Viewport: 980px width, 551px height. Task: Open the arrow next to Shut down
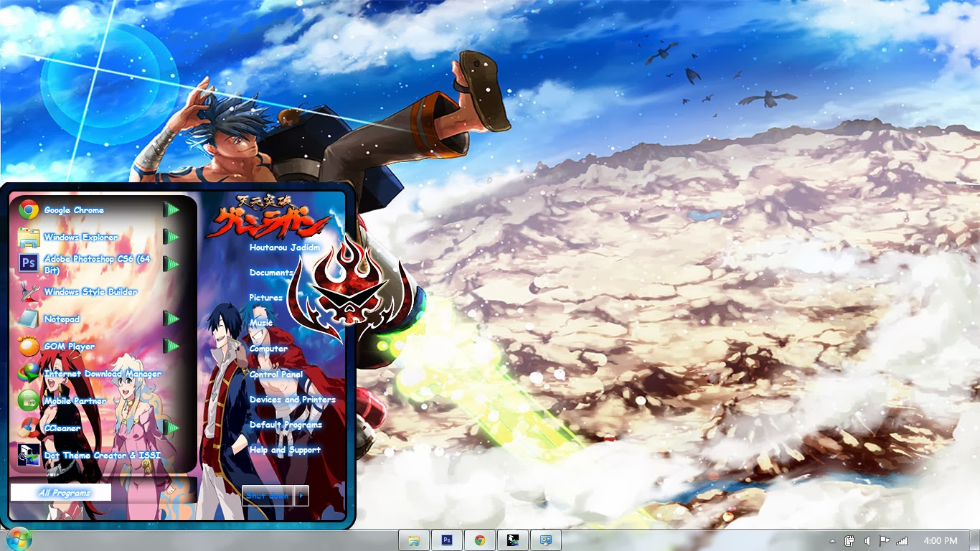pos(302,495)
